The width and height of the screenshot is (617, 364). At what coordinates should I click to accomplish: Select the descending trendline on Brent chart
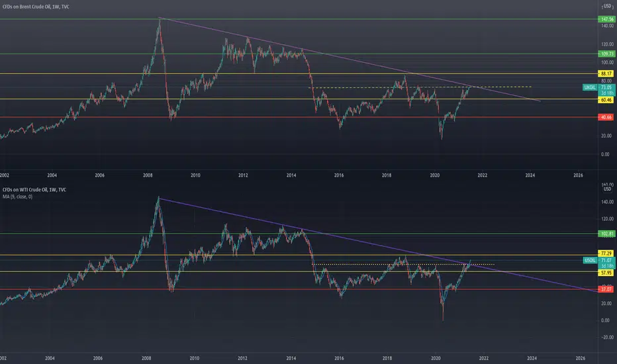350,59
